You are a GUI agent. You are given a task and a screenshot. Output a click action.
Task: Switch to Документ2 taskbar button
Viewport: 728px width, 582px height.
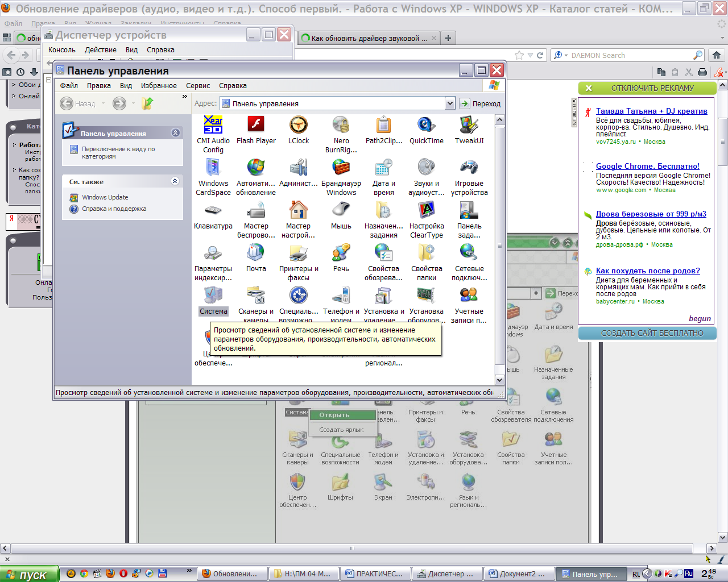518,574
